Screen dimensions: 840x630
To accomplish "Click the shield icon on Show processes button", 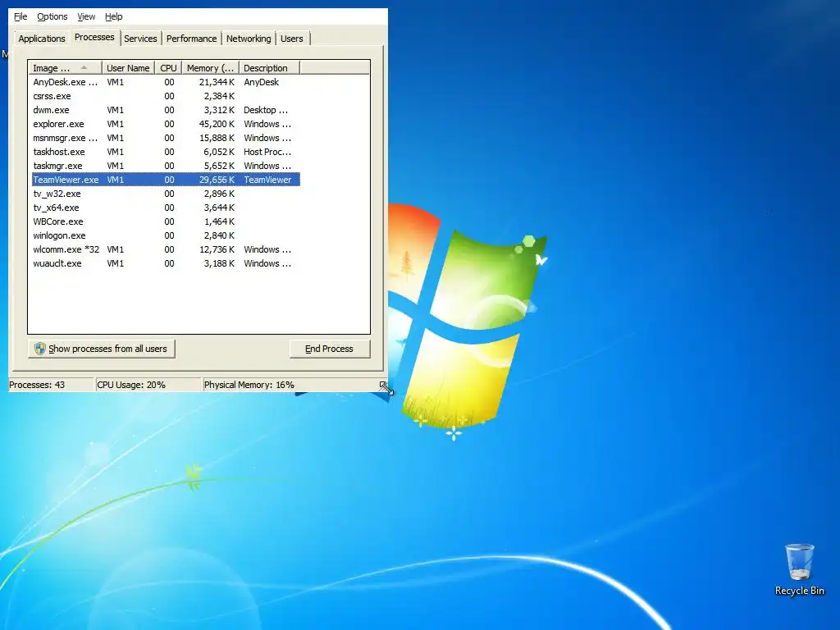I will [40, 349].
